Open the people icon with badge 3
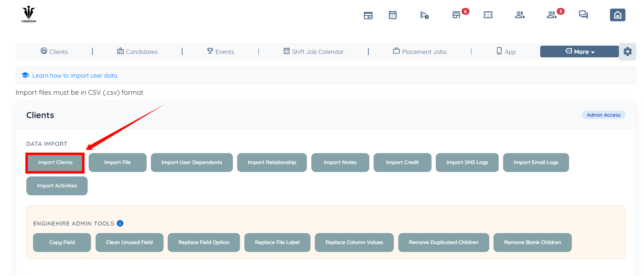Screen dimensions: 644x276 [x=552, y=15]
